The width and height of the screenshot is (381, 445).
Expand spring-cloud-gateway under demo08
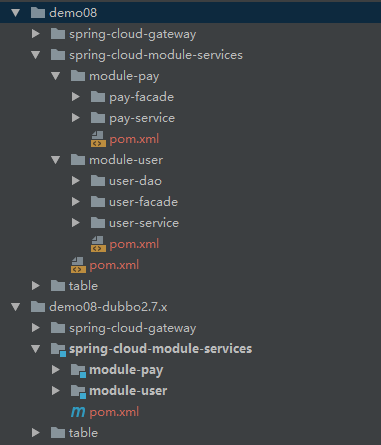(x=36, y=34)
